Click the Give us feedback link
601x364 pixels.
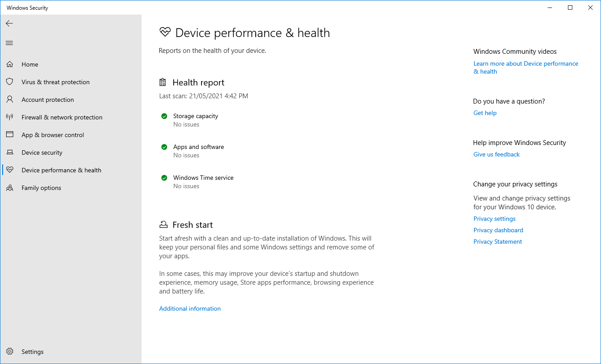[496, 154]
